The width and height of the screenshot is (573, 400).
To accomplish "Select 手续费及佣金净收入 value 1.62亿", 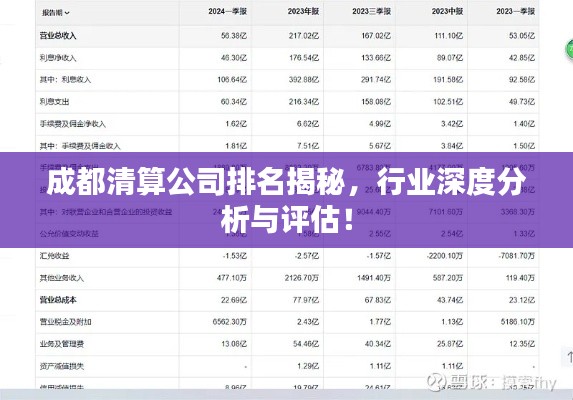I will (x=236, y=124).
